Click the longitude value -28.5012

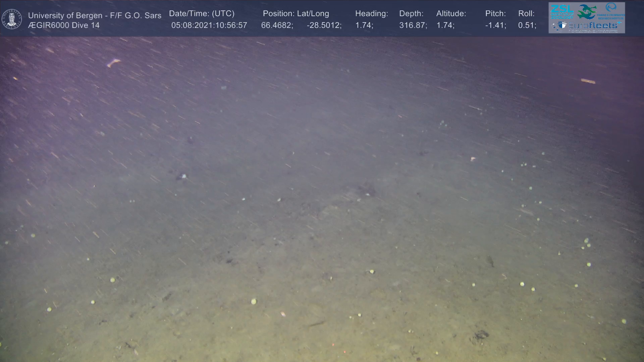pos(324,25)
